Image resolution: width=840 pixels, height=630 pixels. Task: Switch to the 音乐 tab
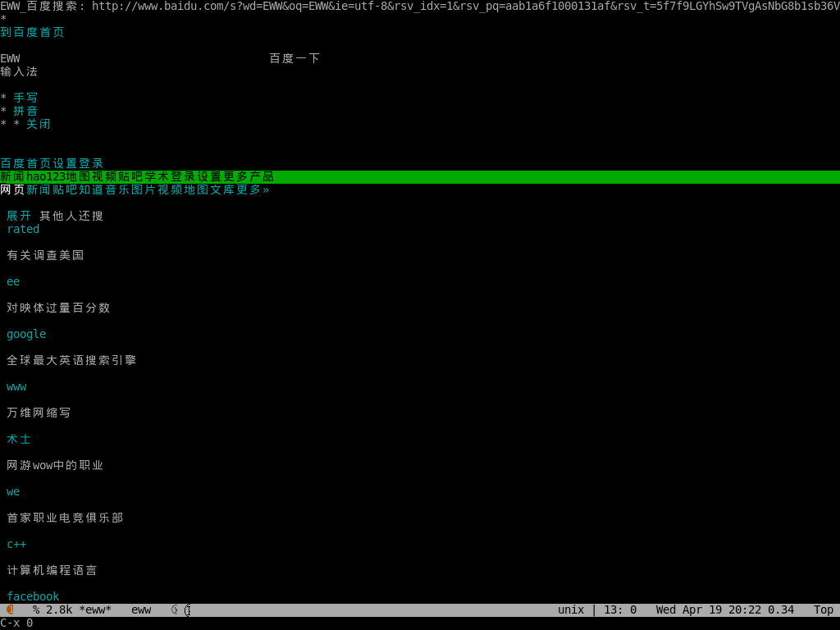point(117,189)
